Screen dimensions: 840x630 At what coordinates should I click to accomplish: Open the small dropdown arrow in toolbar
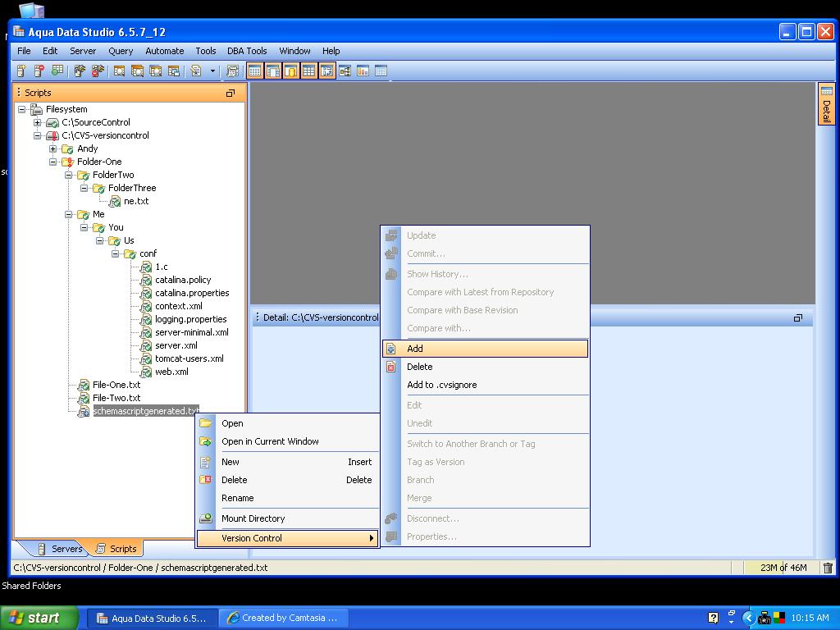coord(212,71)
